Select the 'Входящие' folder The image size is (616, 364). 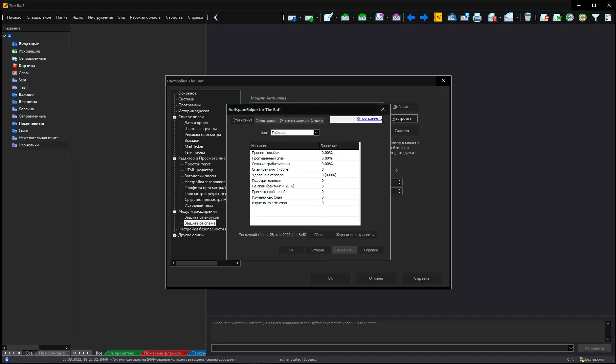tap(29, 44)
